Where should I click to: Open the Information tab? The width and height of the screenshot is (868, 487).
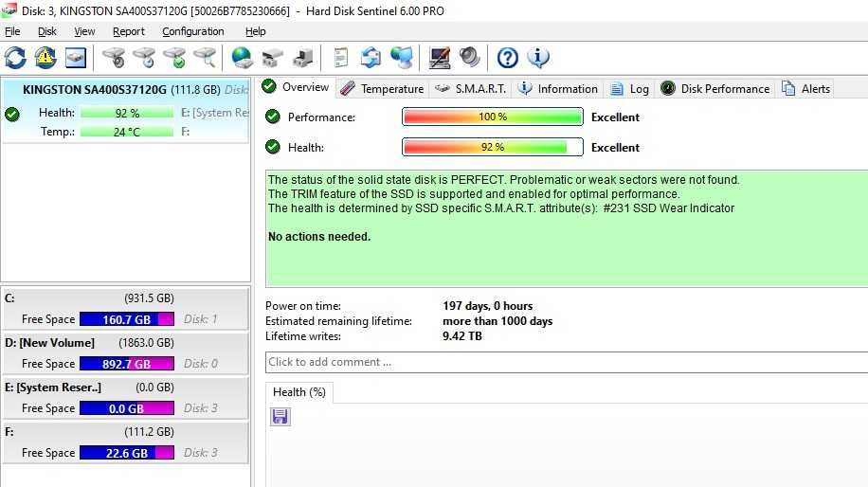(558, 88)
